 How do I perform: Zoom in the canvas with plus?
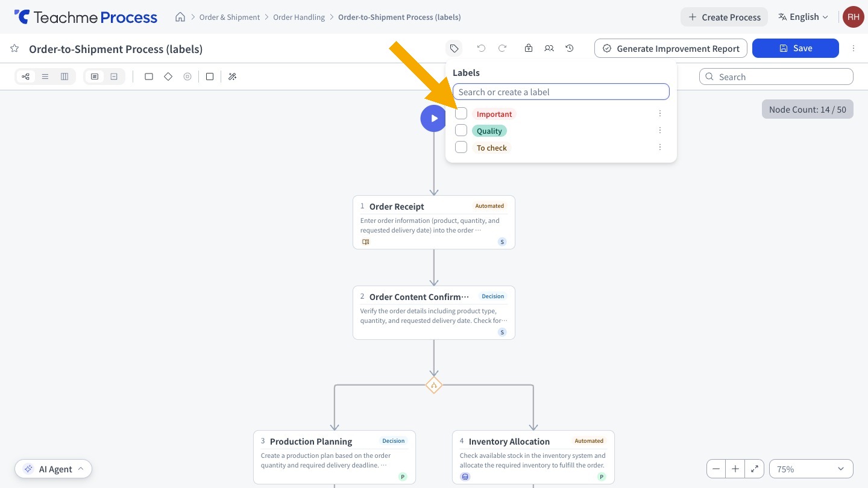pos(735,469)
